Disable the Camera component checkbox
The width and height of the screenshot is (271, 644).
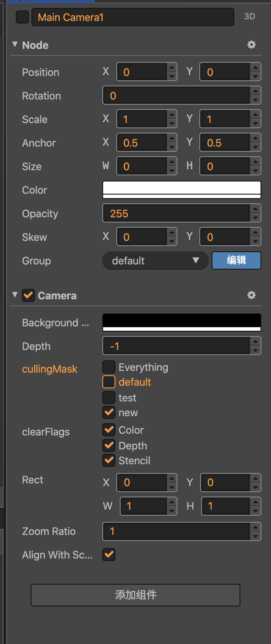point(28,295)
